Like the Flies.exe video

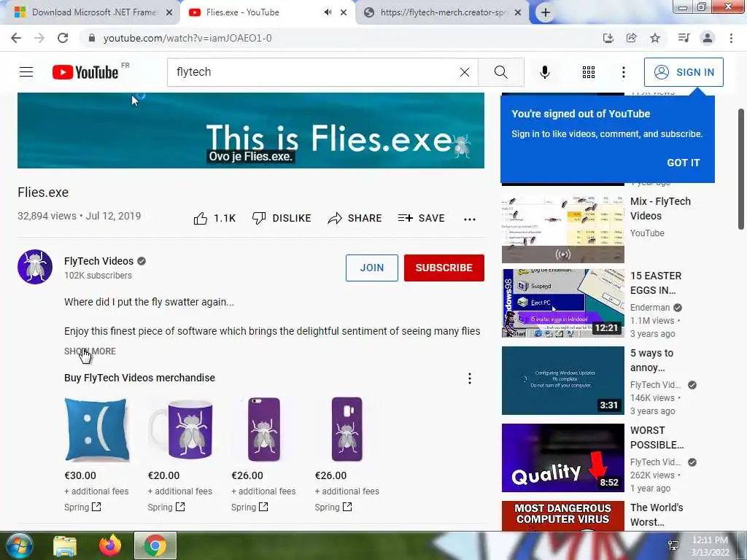point(215,218)
